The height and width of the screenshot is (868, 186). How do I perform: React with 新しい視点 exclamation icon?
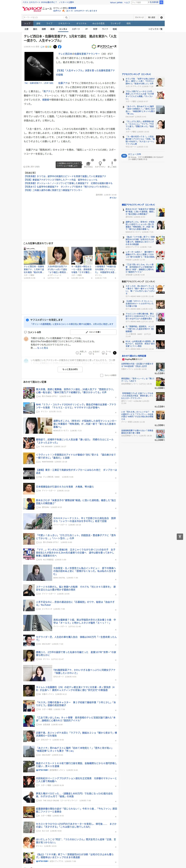(x=112, y=163)
